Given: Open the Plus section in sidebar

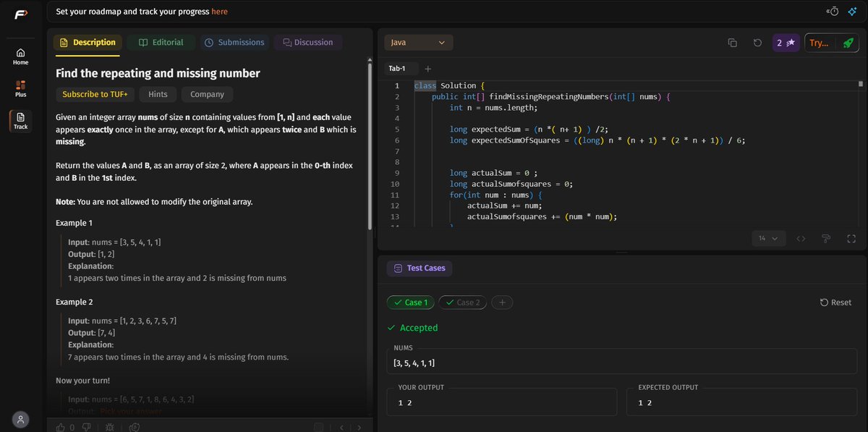Looking at the screenshot, I should (x=20, y=89).
